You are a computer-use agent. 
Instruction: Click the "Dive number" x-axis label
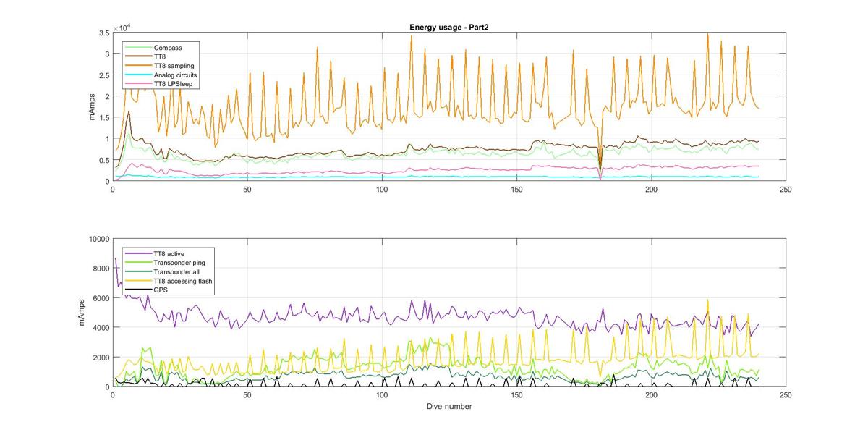click(x=449, y=406)
